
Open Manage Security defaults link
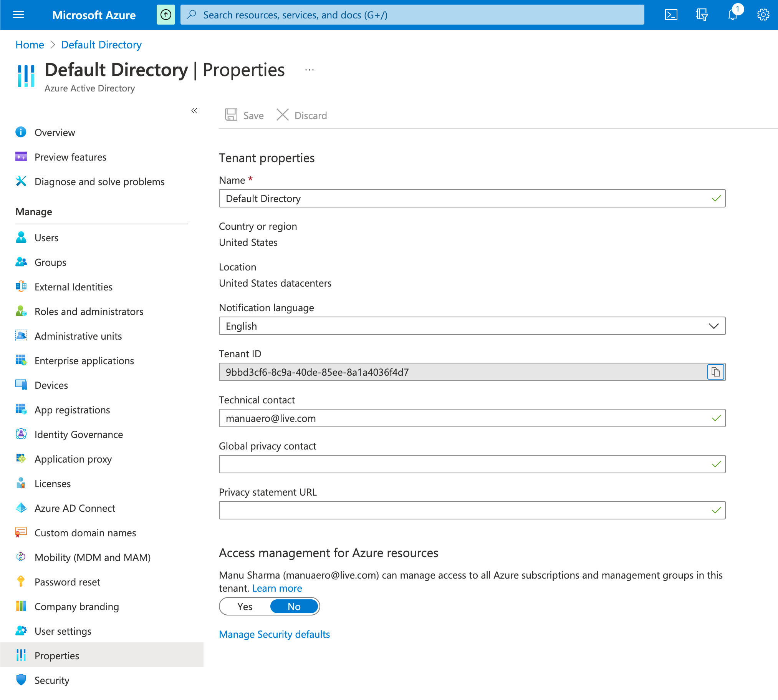pos(275,634)
